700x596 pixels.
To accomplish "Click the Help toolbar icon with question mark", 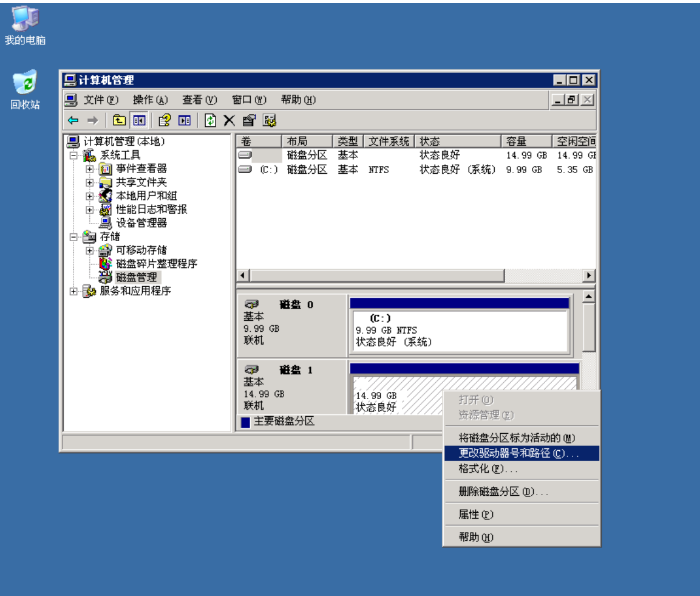I will [x=164, y=120].
